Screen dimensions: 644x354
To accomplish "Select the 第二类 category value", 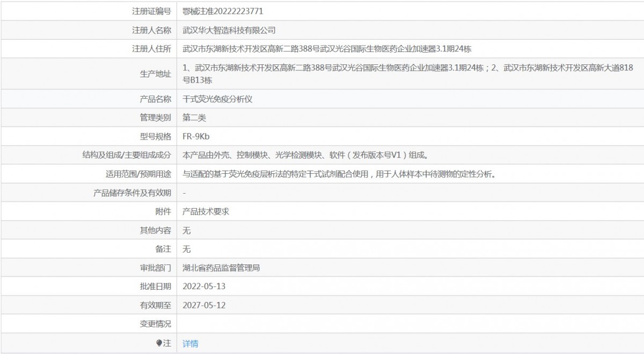I will pyautogui.click(x=194, y=117).
